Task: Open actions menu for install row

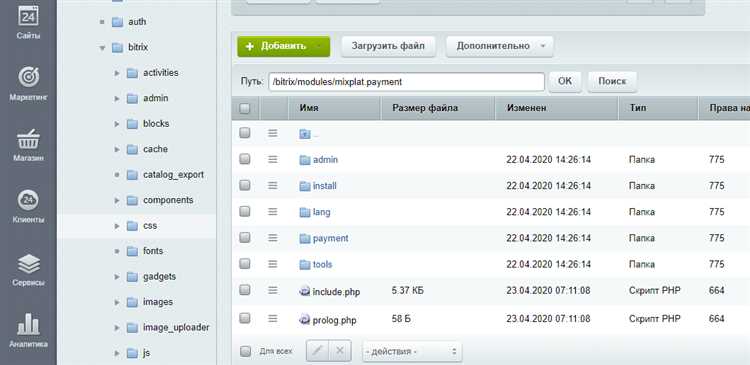Action: [273, 185]
